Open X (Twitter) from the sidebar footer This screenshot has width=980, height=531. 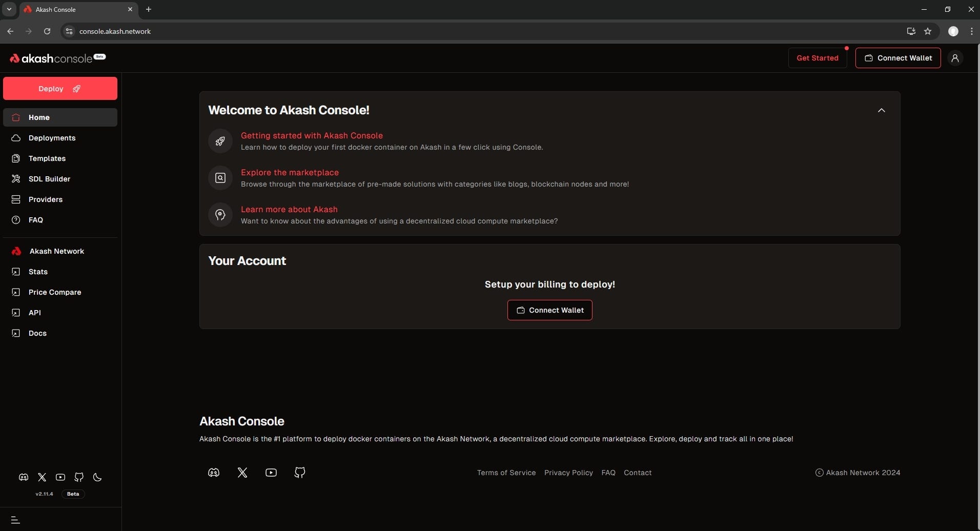click(42, 477)
